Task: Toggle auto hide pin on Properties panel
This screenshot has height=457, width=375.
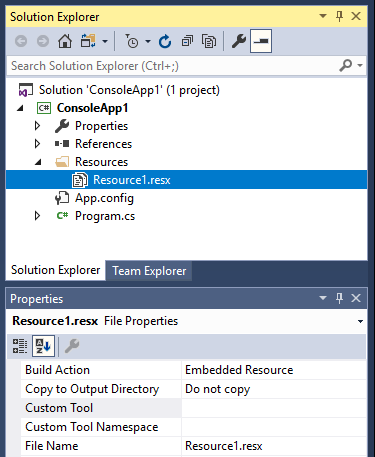Action: click(x=339, y=298)
